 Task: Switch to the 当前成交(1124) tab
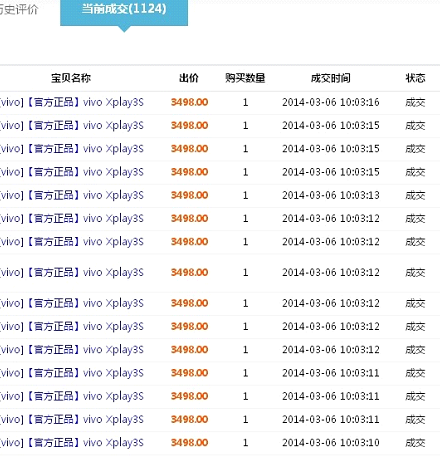(x=124, y=12)
